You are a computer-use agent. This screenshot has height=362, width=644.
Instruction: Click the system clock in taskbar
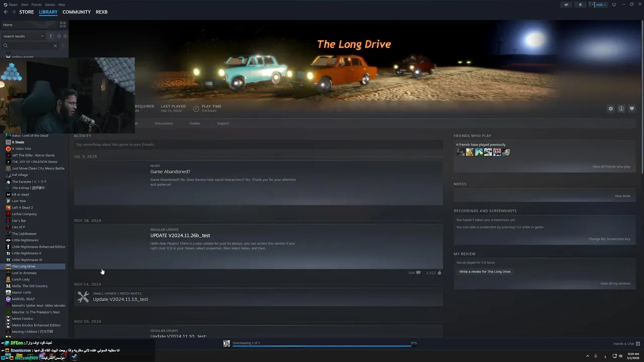tap(633, 356)
